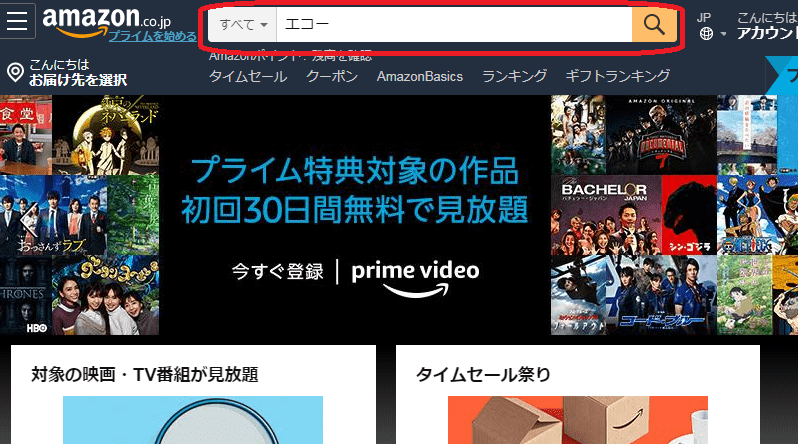Open the blue circle image under 対象の映画・TV番組が見放題

click(x=193, y=420)
